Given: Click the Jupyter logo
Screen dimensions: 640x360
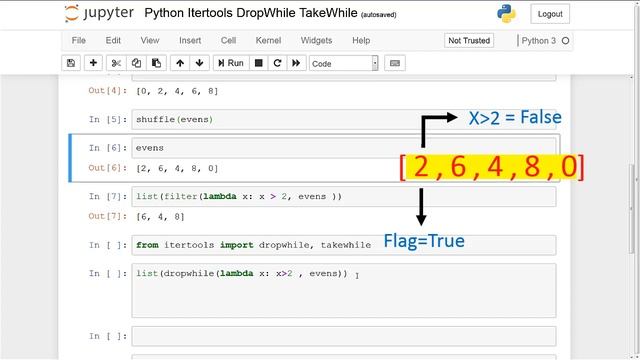Looking at the screenshot, I should point(99,13).
